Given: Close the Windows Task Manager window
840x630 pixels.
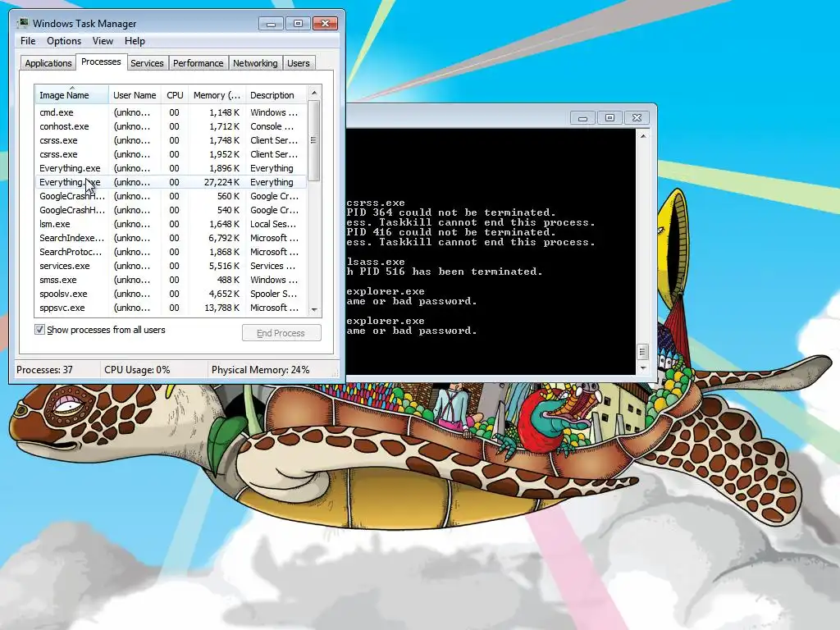Looking at the screenshot, I should tap(325, 24).
